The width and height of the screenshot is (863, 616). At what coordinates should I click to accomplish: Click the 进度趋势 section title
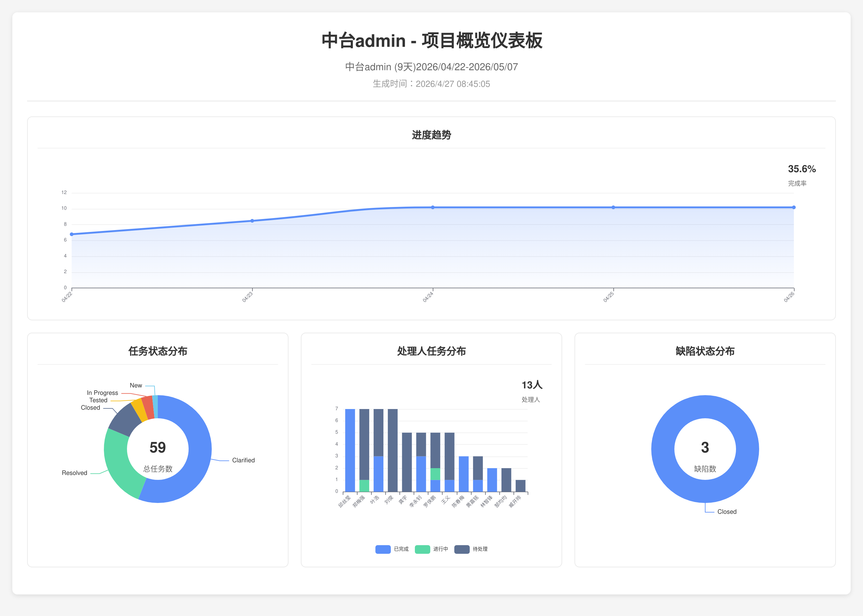click(431, 135)
